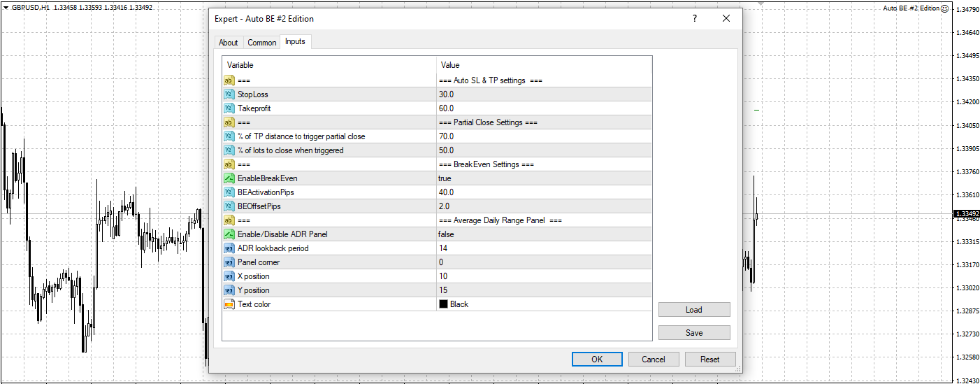Click the Y position value 15
980x384 pixels.
443,290
